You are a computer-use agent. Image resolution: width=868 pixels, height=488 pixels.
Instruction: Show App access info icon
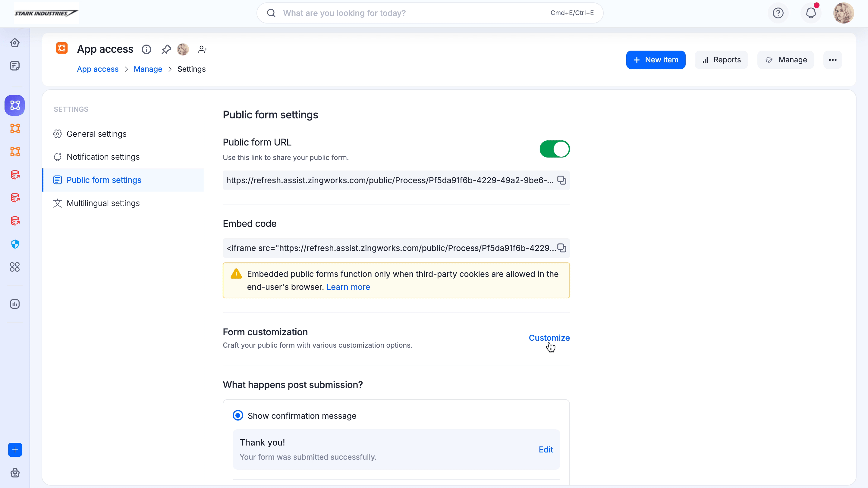[x=146, y=49]
